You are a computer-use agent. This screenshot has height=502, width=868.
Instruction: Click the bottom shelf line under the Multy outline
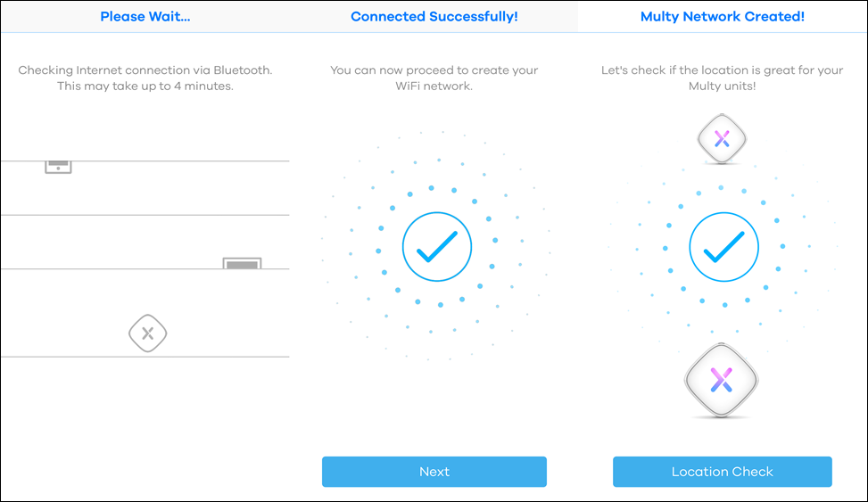[145, 357]
